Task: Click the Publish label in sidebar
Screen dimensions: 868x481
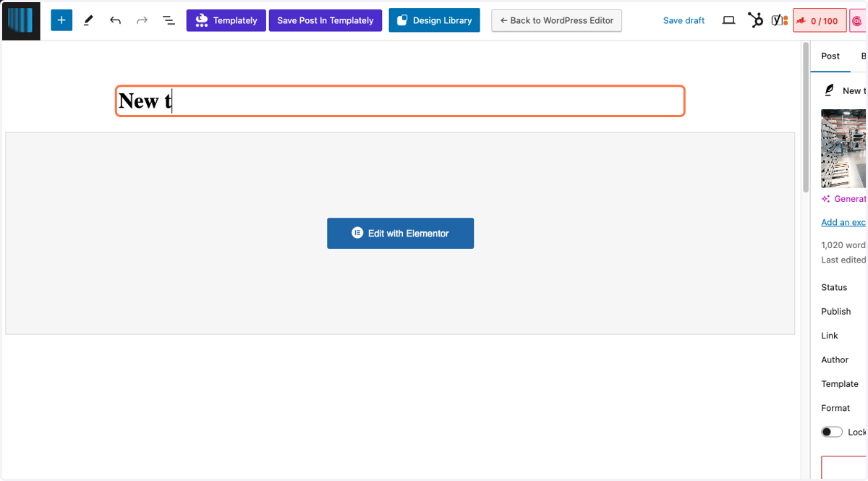Action: pyautogui.click(x=836, y=311)
